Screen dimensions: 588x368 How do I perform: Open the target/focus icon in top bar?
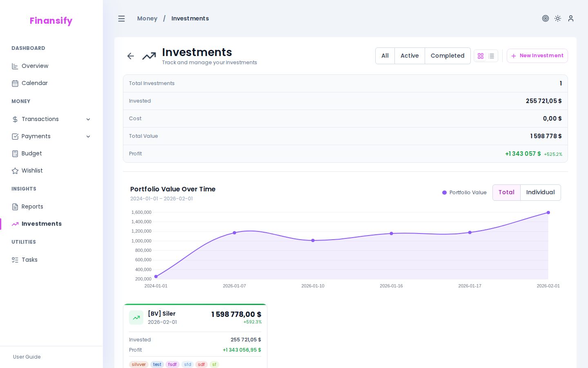click(x=546, y=18)
